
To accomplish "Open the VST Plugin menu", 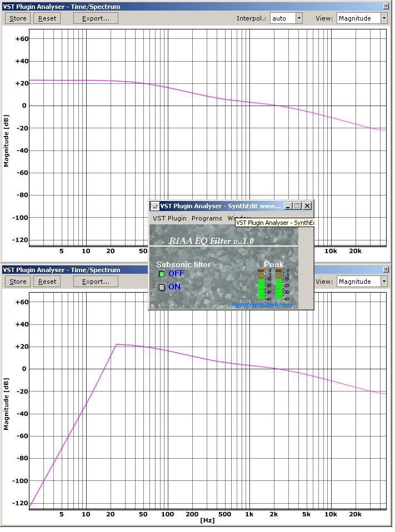I will coord(169,218).
